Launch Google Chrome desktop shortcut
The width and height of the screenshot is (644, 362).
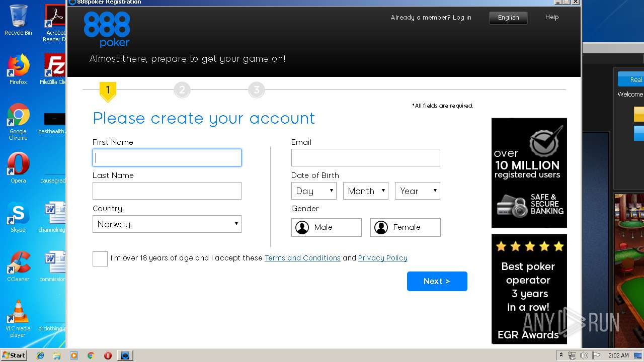point(18,122)
